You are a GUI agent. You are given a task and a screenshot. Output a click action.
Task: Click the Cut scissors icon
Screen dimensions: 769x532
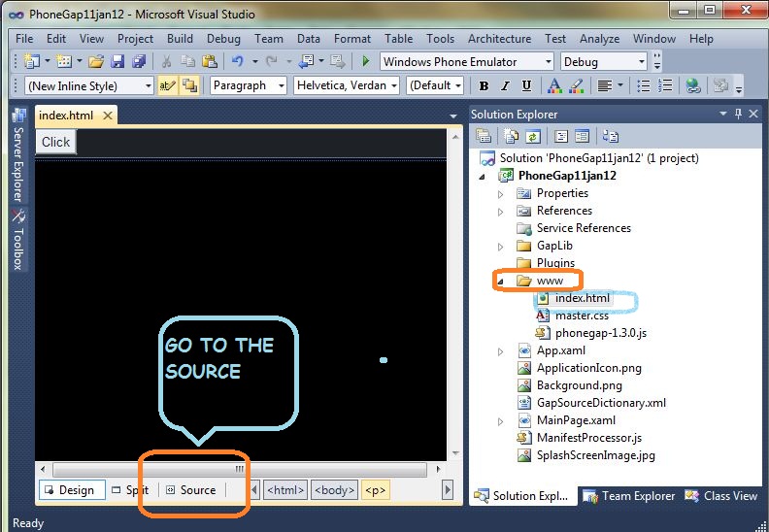point(166,61)
